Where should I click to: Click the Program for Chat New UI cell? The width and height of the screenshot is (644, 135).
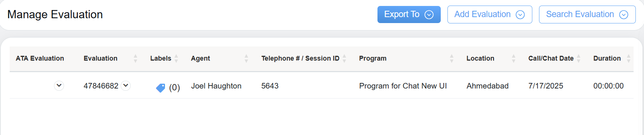pos(403,86)
